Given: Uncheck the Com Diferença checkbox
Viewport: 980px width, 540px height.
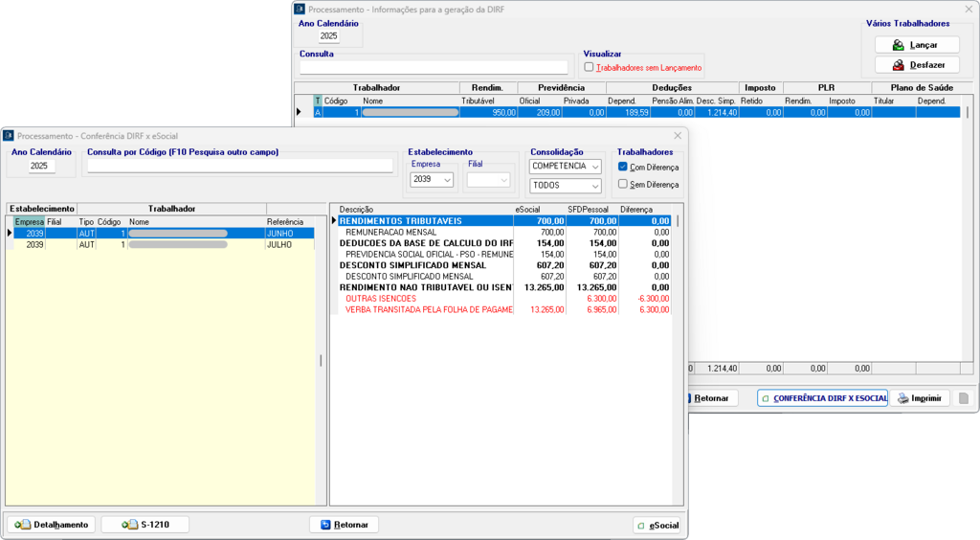Looking at the screenshot, I should pyautogui.click(x=623, y=167).
